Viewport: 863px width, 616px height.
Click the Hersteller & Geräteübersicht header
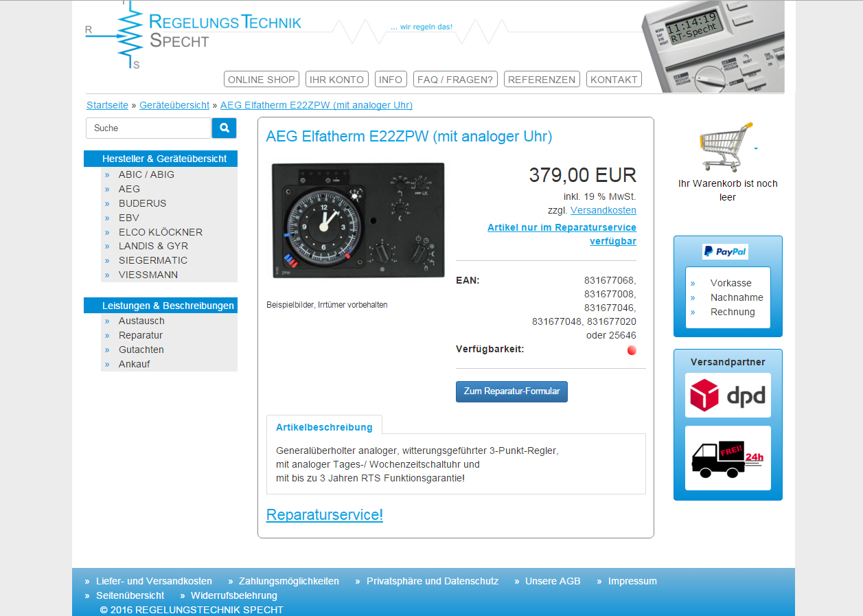tap(161, 159)
